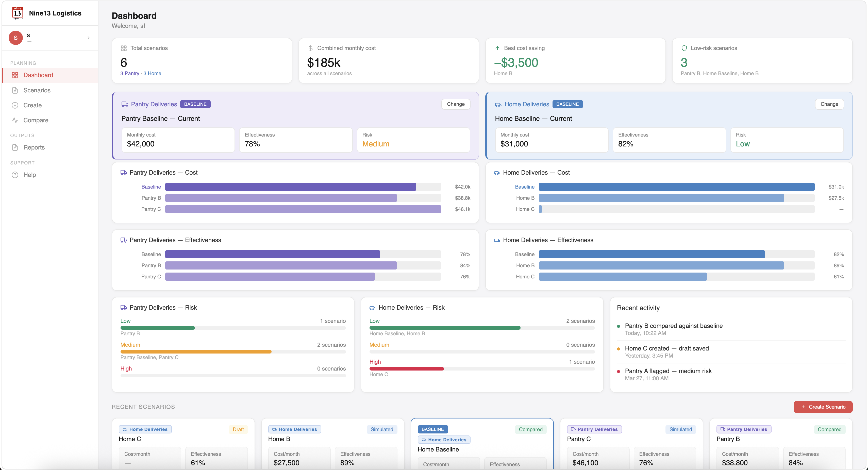Click the shield icon on Low-risk scenarios
The height and width of the screenshot is (470, 868).
pyautogui.click(x=684, y=48)
